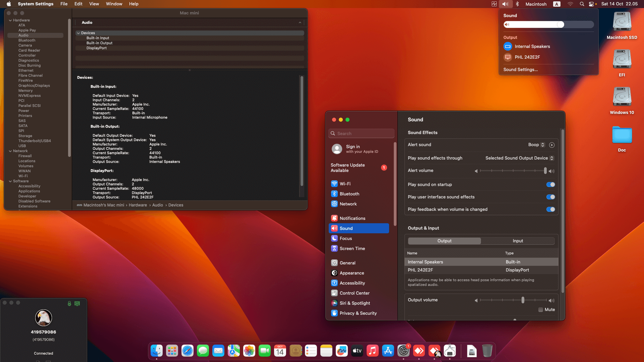Image resolution: width=644 pixels, height=362 pixels.
Task: Collapse the Devices section in Audio report
Action: pos(78,33)
